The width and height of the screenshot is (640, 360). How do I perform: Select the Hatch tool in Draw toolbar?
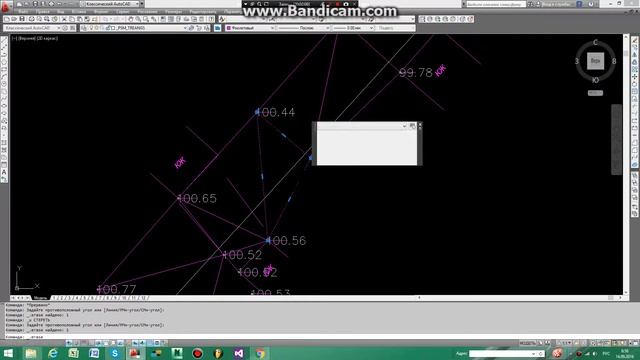click(4, 143)
